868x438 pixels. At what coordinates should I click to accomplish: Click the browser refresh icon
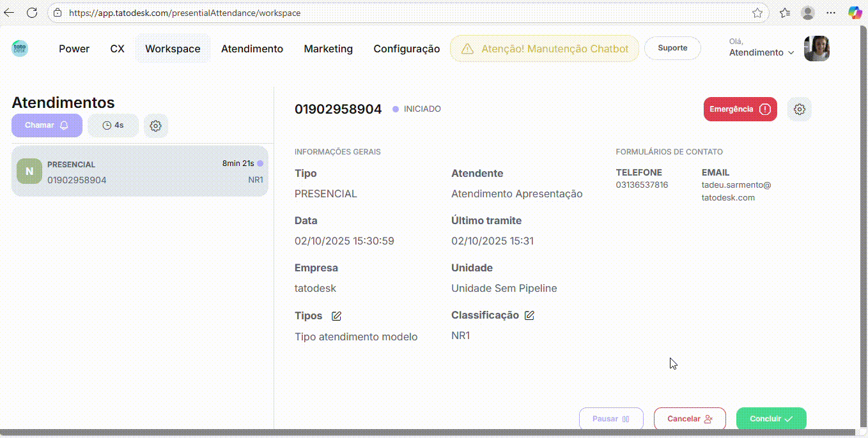point(32,13)
